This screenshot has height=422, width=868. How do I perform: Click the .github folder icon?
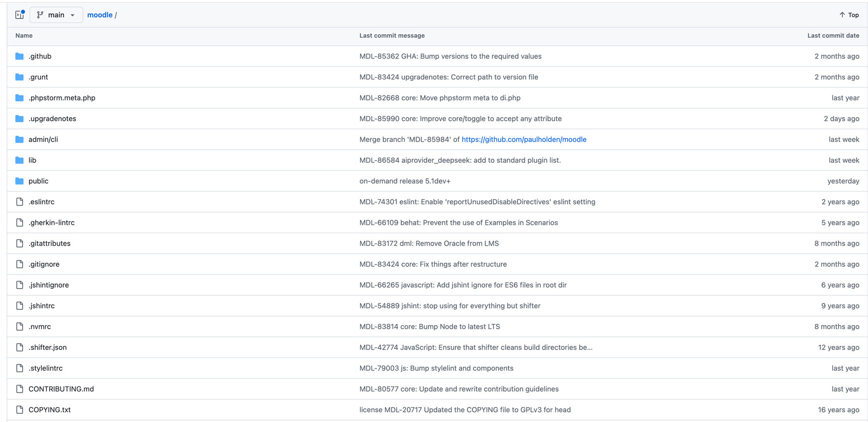(19, 56)
